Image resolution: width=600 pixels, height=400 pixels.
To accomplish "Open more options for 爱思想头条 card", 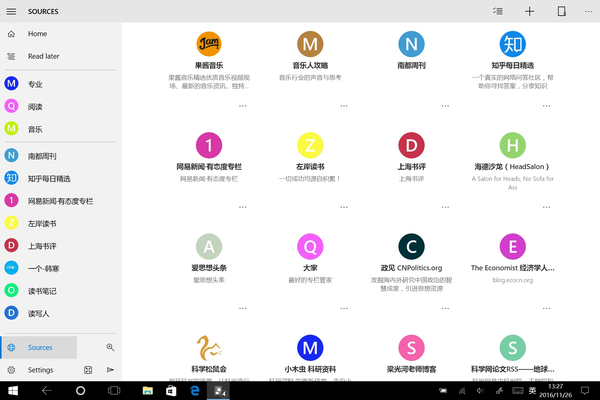I will pos(243,308).
